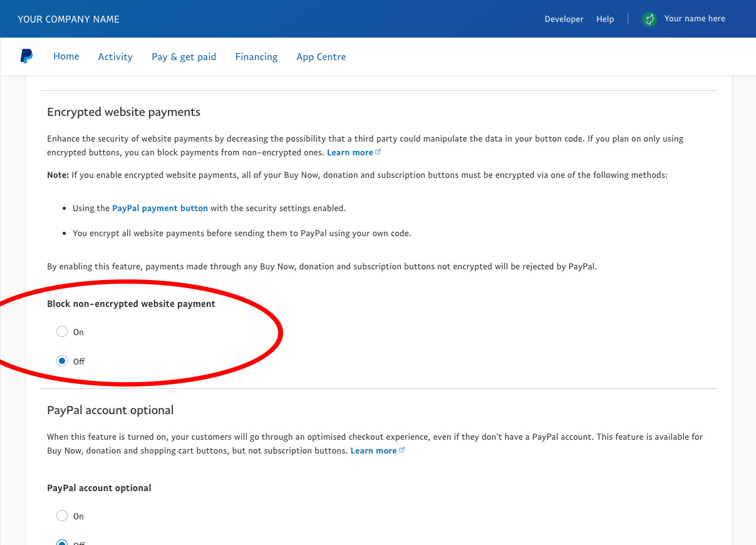Click external-link icon after account optional Learn more
This screenshot has width=756, height=545.
[x=402, y=450]
